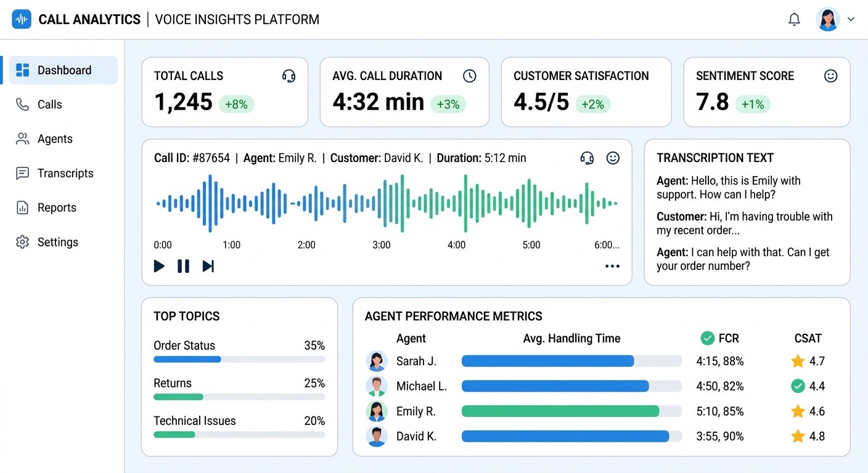The width and height of the screenshot is (868, 473).
Task: Expand the profile menu chevron at top right
Action: (851, 19)
